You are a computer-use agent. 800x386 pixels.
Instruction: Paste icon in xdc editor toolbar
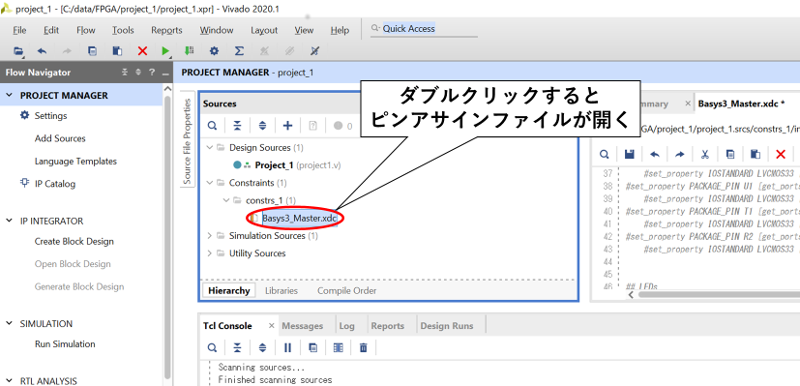[756, 154]
